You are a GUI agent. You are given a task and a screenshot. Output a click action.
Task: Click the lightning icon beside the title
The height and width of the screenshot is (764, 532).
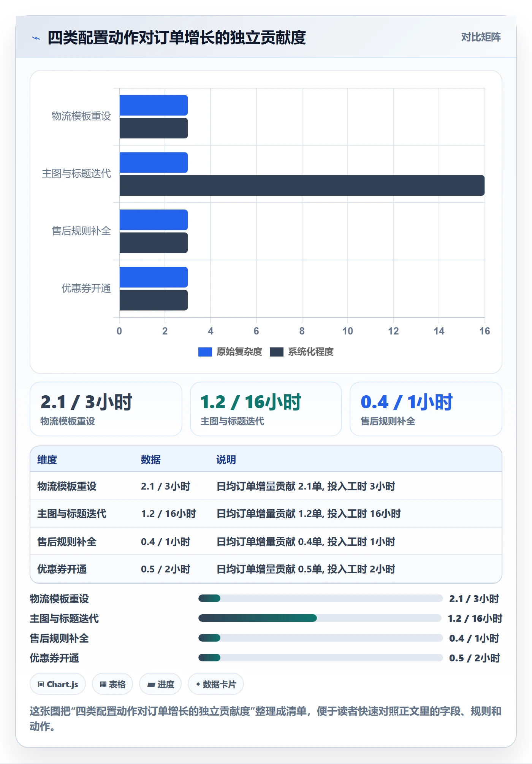coord(36,38)
